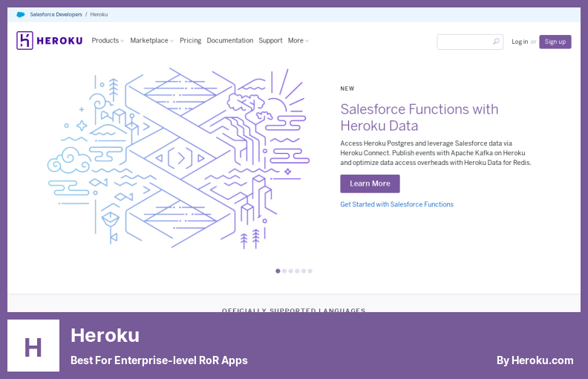This screenshot has height=379, width=588.
Task: Click the Salesforce cloud icon
Action: [x=21, y=14]
